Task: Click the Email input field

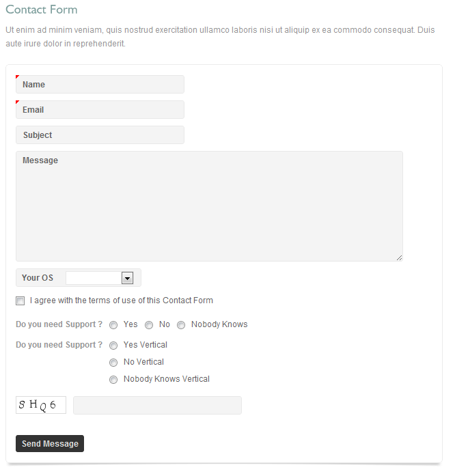Action: point(100,110)
